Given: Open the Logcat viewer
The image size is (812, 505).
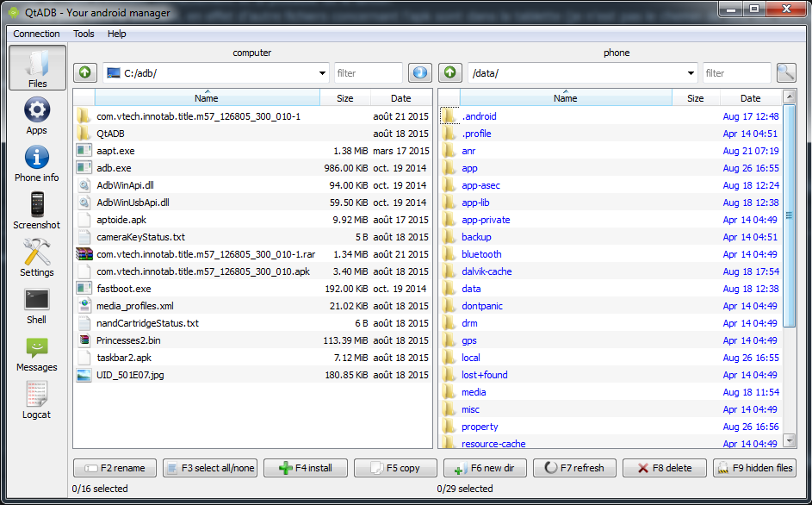Looking at the screenshot, I should 37,400.
